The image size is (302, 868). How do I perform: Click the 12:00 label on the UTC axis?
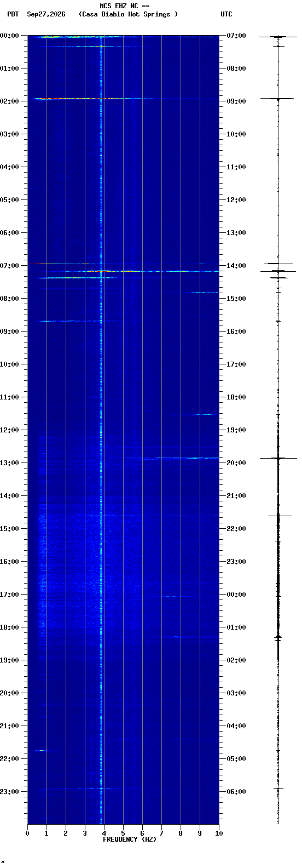coord(236,200)
